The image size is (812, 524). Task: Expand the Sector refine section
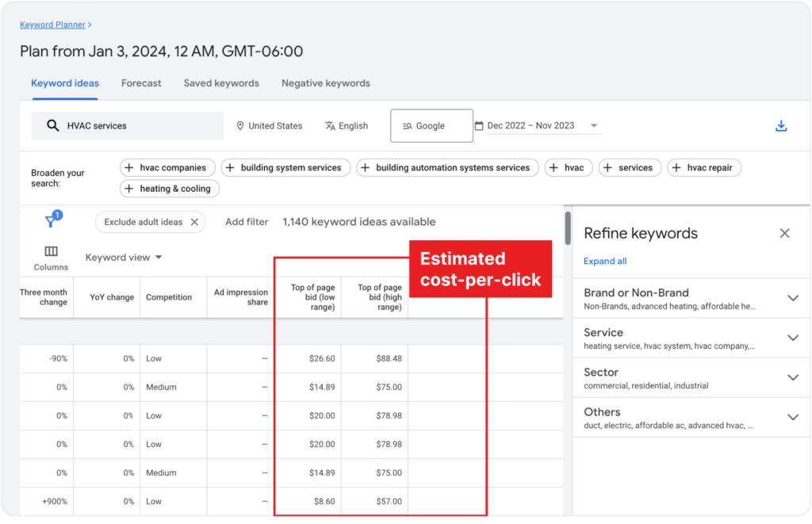point(793,378)
